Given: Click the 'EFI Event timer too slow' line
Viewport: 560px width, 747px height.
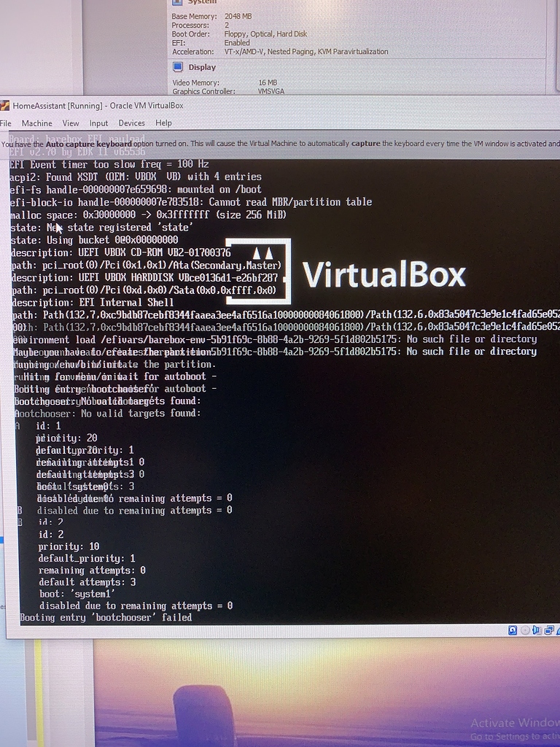Looking at the screenshot, I should 109,165.
